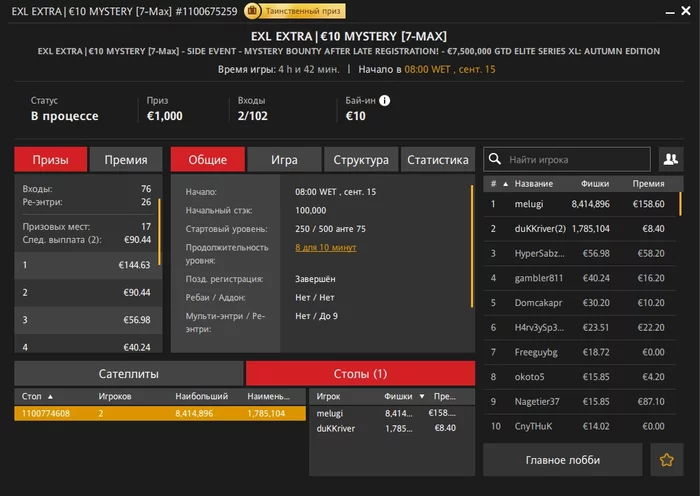Select melugi in the table players panel

[x=392, y=413]
